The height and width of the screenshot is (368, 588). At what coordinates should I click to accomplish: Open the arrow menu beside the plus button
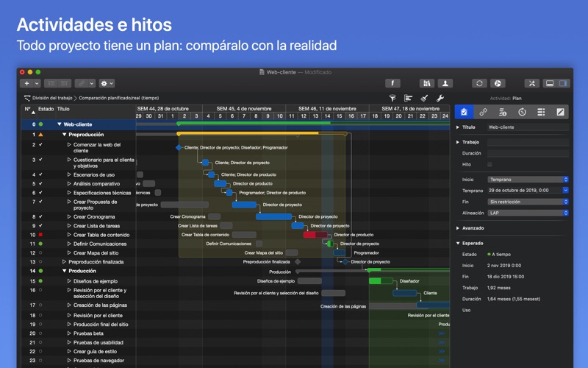[x=37, y=83]
